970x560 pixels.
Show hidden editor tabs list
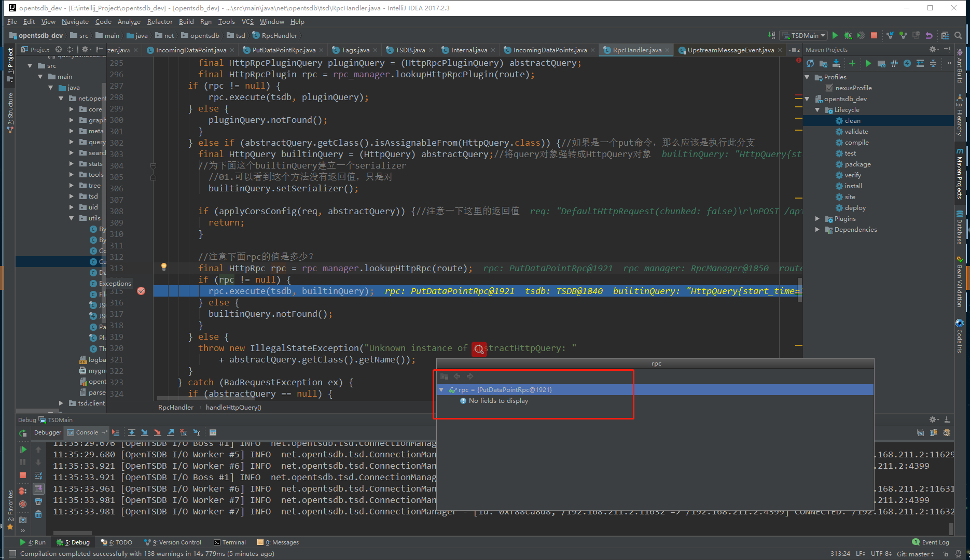point(794,50)
